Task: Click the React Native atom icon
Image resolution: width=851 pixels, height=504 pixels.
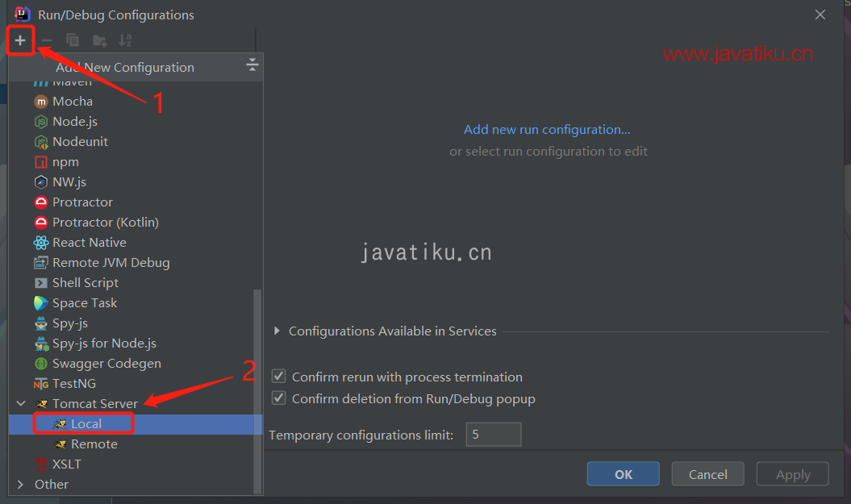Action: (x=41, y=243)
